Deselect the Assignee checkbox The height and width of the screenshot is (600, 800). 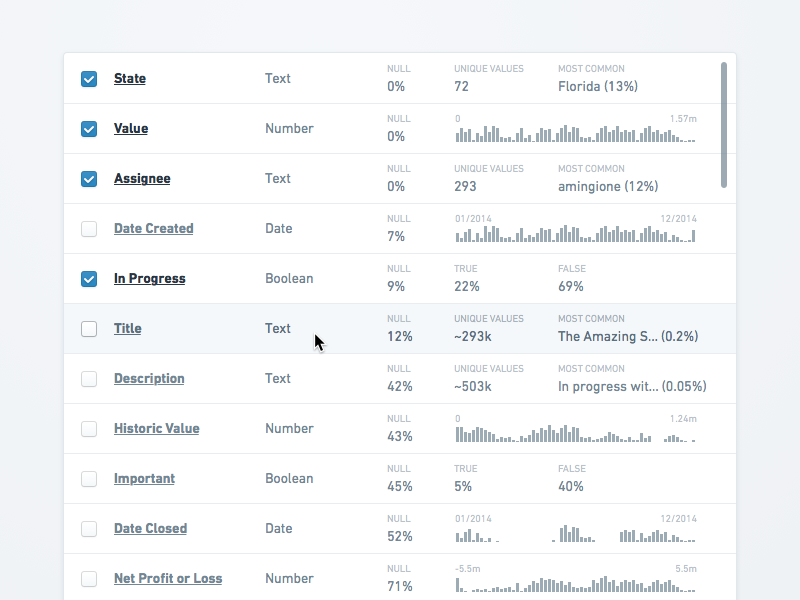(x=89, y=179)
